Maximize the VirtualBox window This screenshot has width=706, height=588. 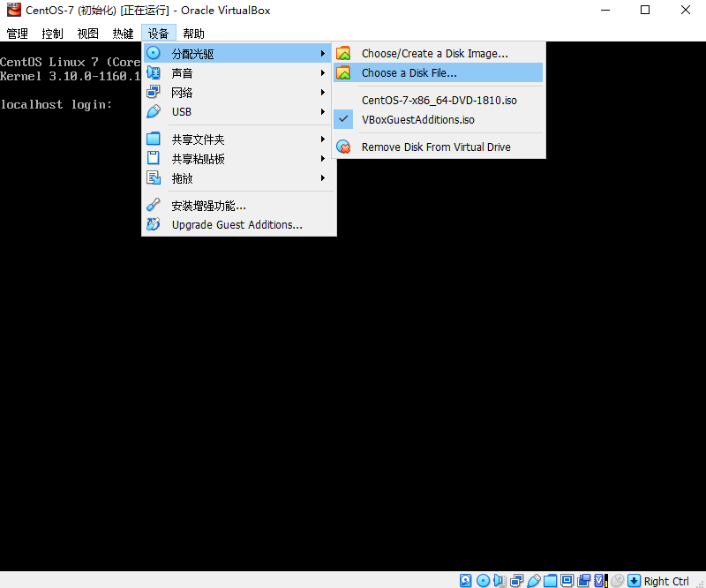645,10
